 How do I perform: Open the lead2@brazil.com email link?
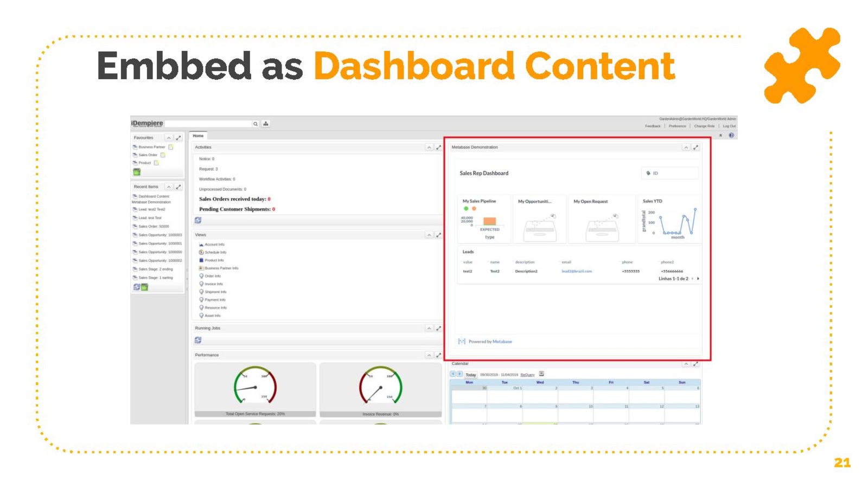[576, 271]
